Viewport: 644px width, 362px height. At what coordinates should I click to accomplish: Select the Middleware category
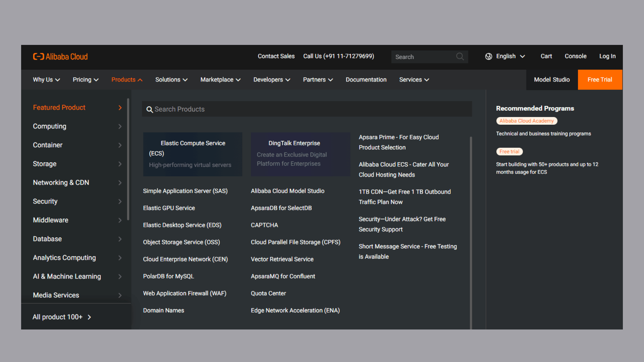click(77, 220)
